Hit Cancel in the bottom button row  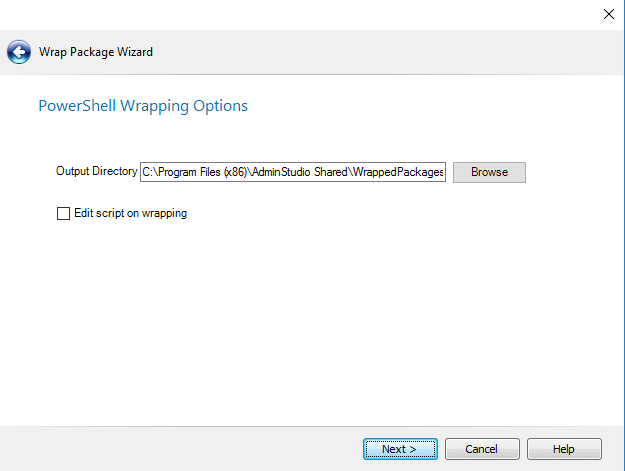(482, 449)
